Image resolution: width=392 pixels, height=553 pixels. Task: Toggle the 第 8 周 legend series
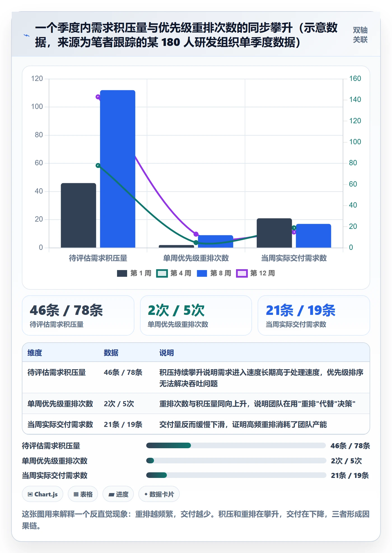click(x=214, y=273)
